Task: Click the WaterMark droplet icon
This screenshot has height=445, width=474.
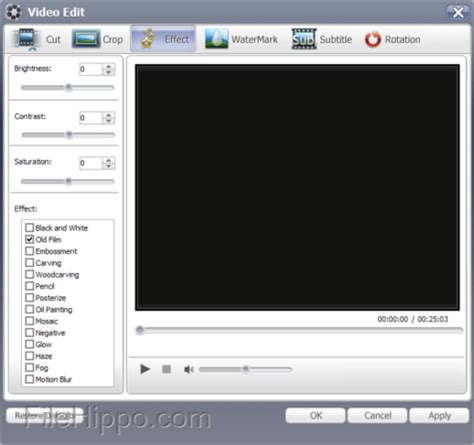Action: click(x=216, y=39)
